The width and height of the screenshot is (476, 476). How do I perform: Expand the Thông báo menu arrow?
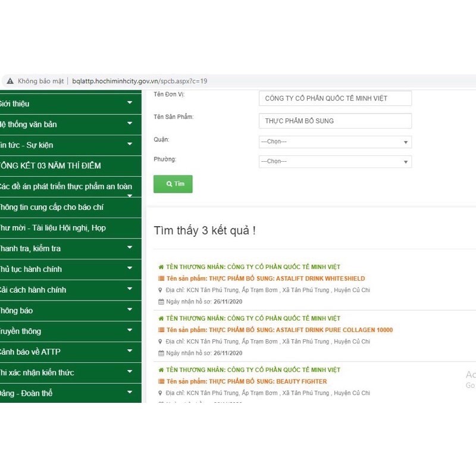click(x=130, y=309)
